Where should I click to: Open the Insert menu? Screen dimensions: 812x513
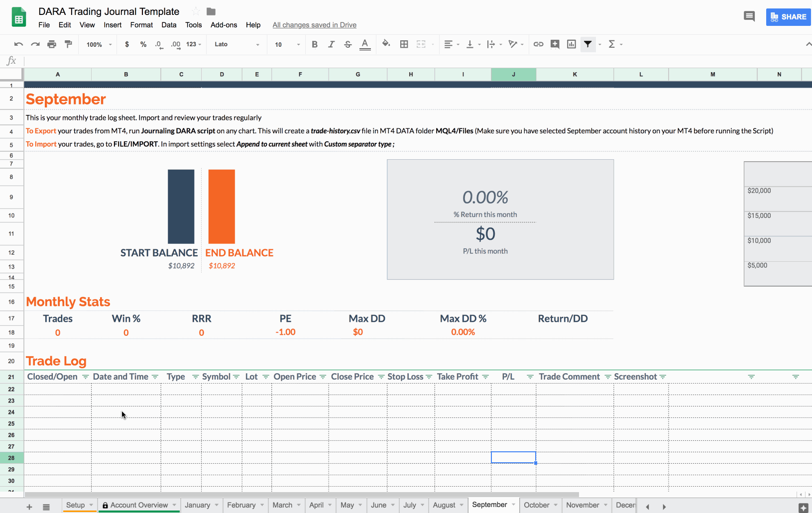(113, 25)
